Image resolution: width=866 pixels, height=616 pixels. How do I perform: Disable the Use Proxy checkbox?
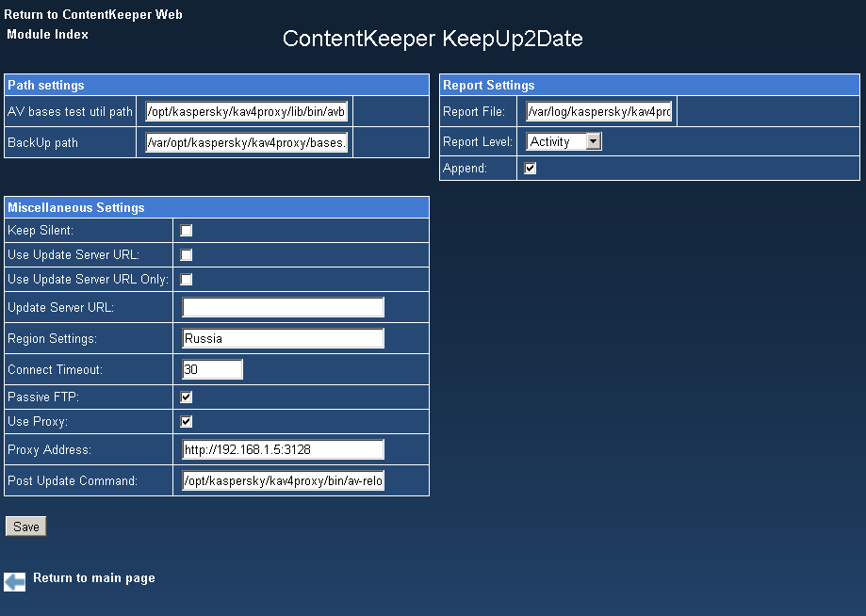pos(187,422)
